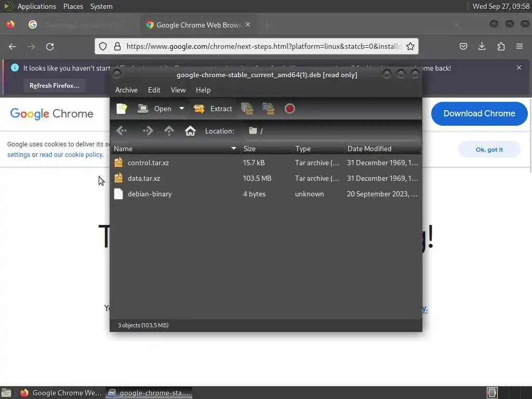Click show desktop icon in taskbar
Image resolution: width=532 pixels, height=399 pixels.
[x=6, y=393]
